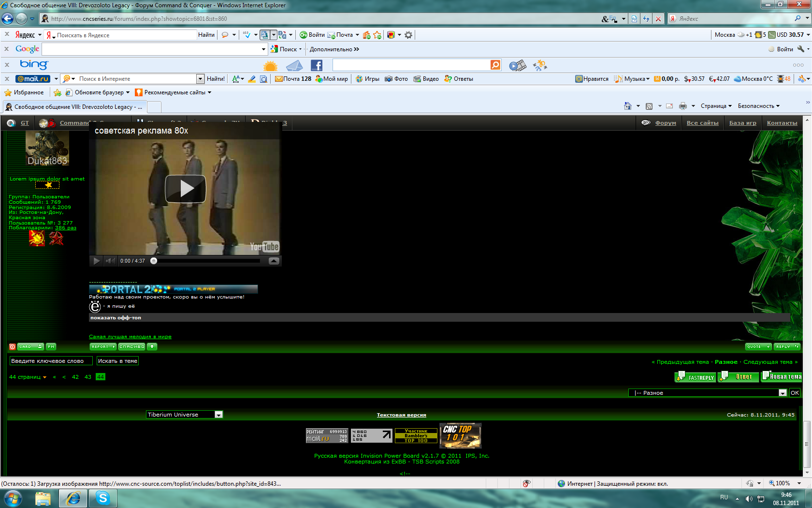Open Игры on the Mail.ru toolbar
Viewport: 812px width, 508px height.
(367, 79)
